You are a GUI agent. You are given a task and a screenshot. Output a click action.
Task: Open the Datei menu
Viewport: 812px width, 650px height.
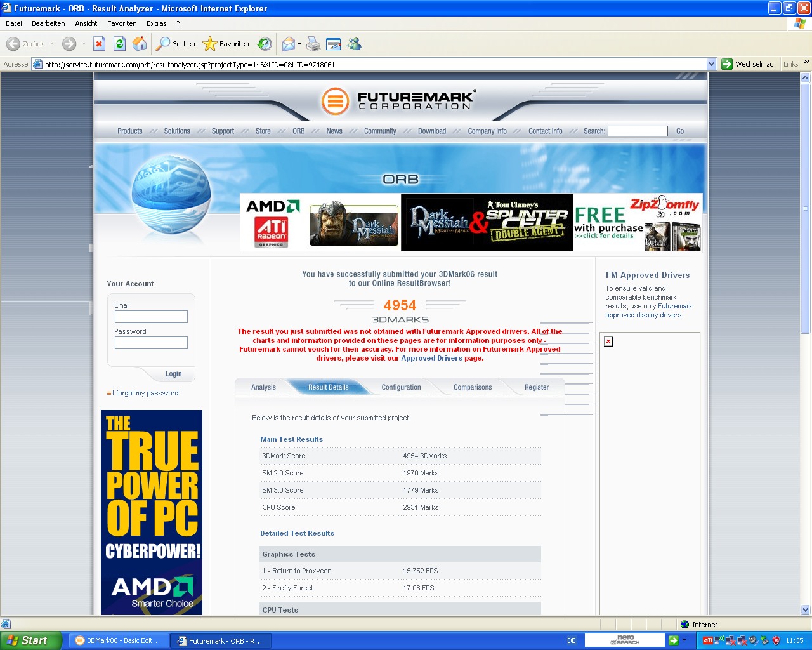click(14, 23)
